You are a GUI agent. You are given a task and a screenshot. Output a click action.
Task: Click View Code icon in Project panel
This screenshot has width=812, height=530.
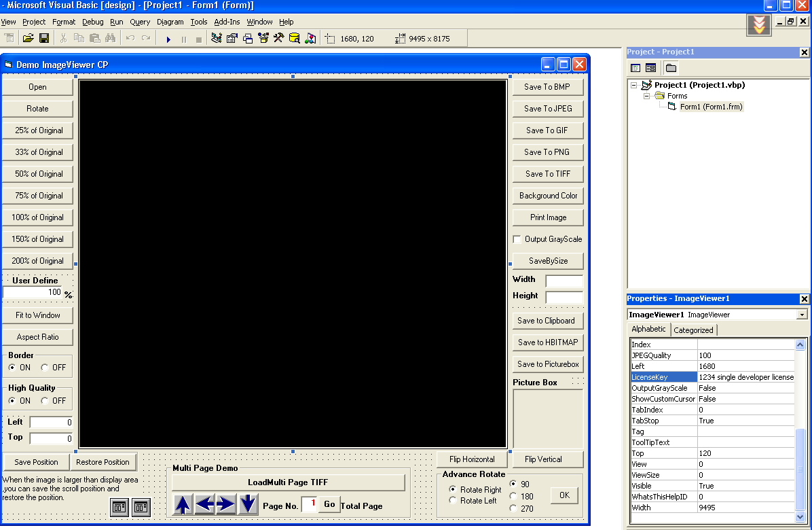click(x=635, y=68)
